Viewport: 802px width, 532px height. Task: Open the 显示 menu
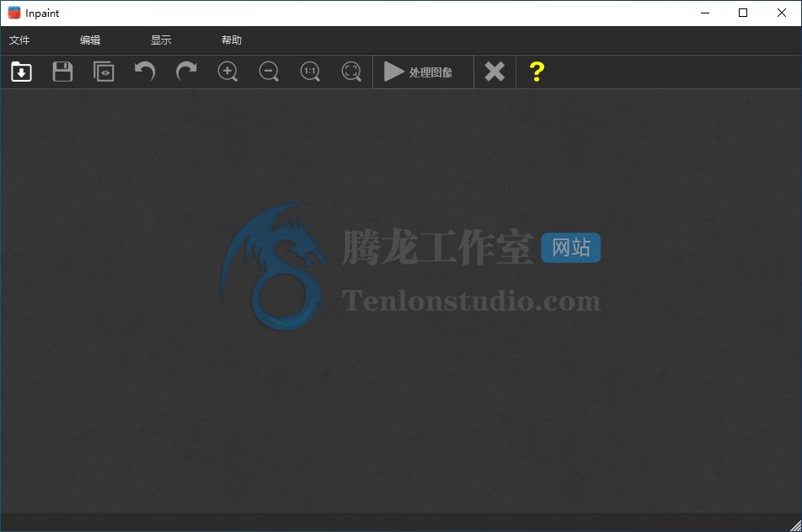[x=161, y=40]
